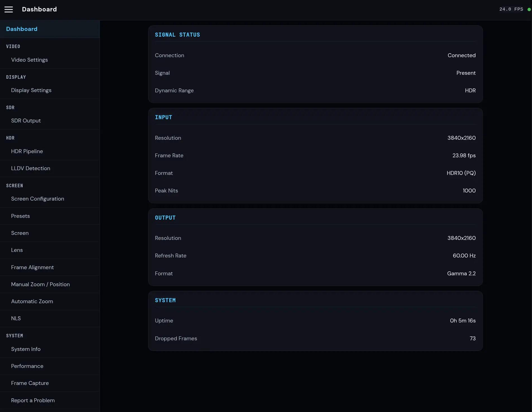This screenshot has height=412, width=532.
Task: Go to Display Settings
Action: point(50,90)
